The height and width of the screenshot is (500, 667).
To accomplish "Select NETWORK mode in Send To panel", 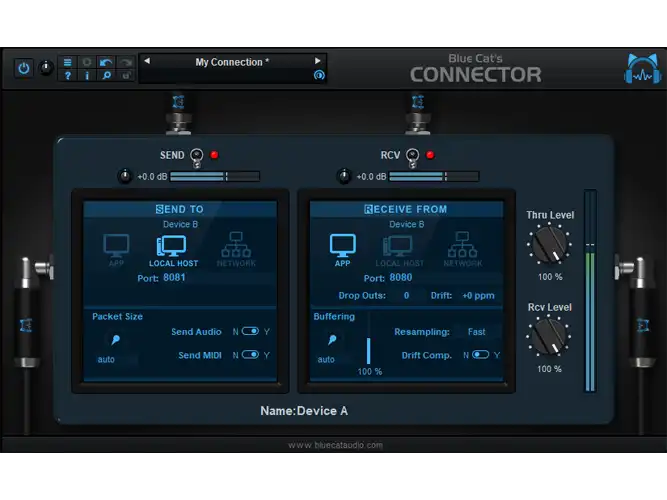I will [236, 249].
